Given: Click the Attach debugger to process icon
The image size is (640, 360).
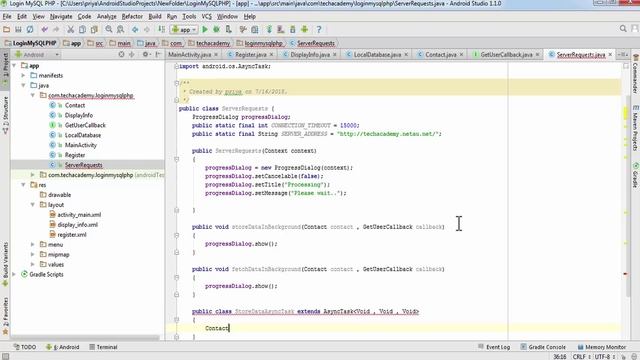Looking at the screenshot, I should coord(229,29).
